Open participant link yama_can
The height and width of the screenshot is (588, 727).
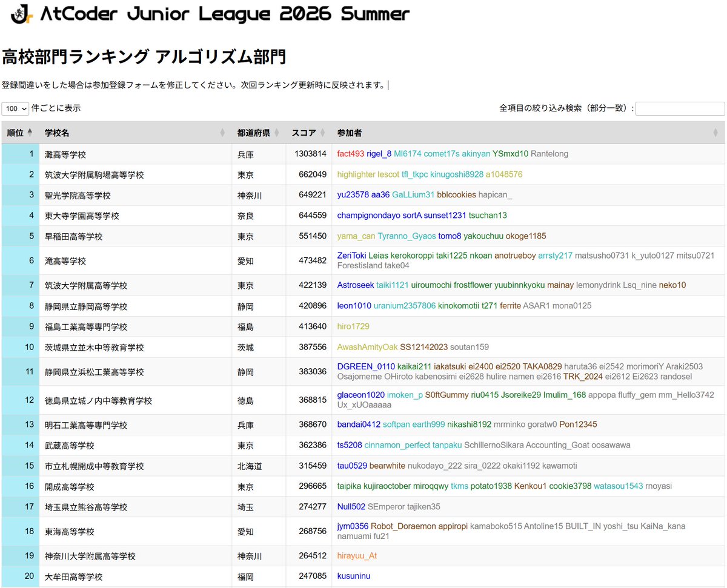click(356, 236)
